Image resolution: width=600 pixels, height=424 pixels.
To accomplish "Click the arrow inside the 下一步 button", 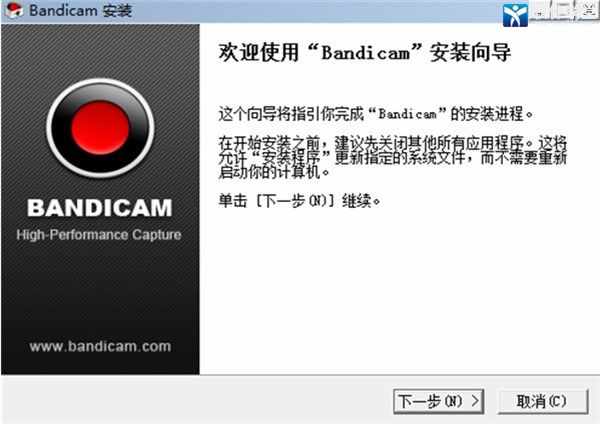I will pos(474,401).
